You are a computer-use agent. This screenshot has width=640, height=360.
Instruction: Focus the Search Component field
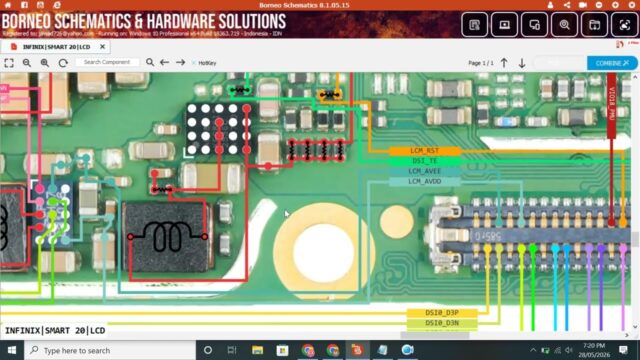point(107,62)
